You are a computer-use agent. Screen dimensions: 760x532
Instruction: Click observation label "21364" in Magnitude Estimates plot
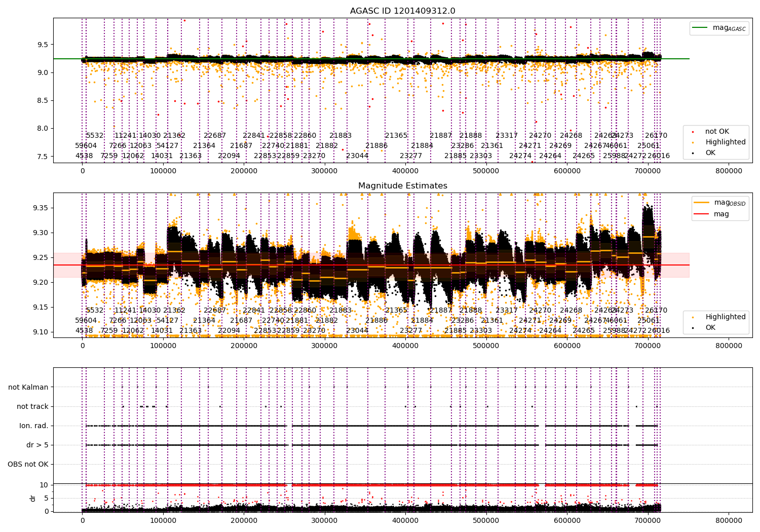204,321
